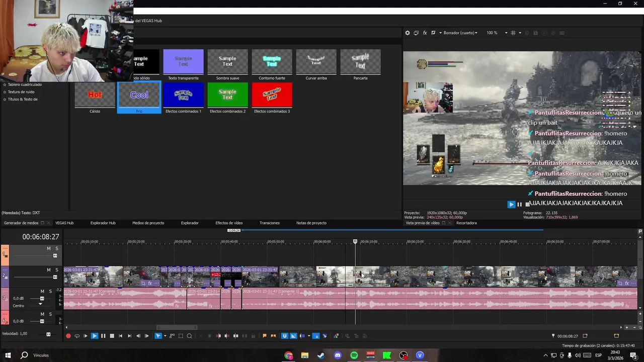
Task: Expand the grid overlays dropdown arrow
Action: (x=520, y=33)
